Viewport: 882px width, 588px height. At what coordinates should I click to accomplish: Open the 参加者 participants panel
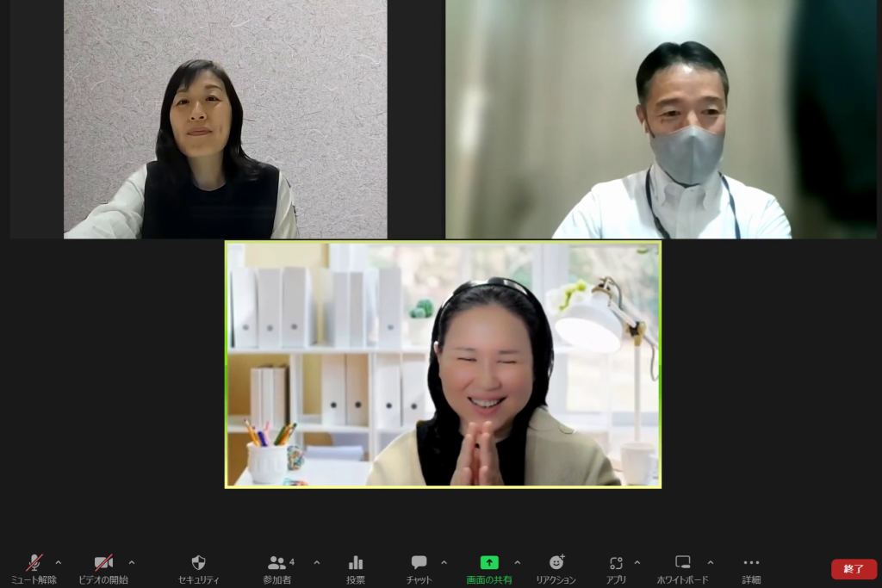pos(278,563)
